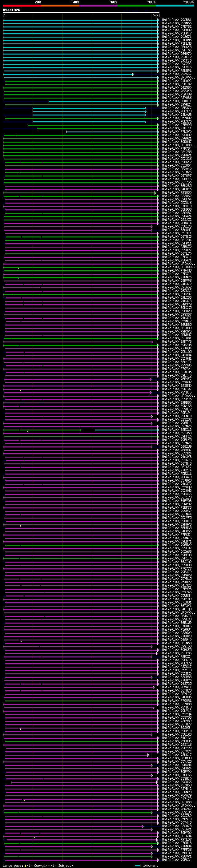Select label UniRef100_B9HGY2
197x868 pixels.
tap(176, 162)
